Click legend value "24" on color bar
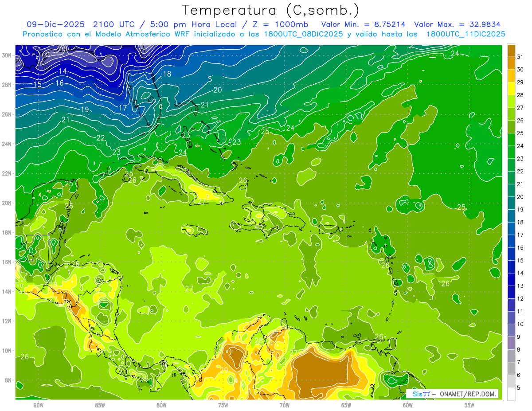Viewport: 532px width, 411px height. 520,146
